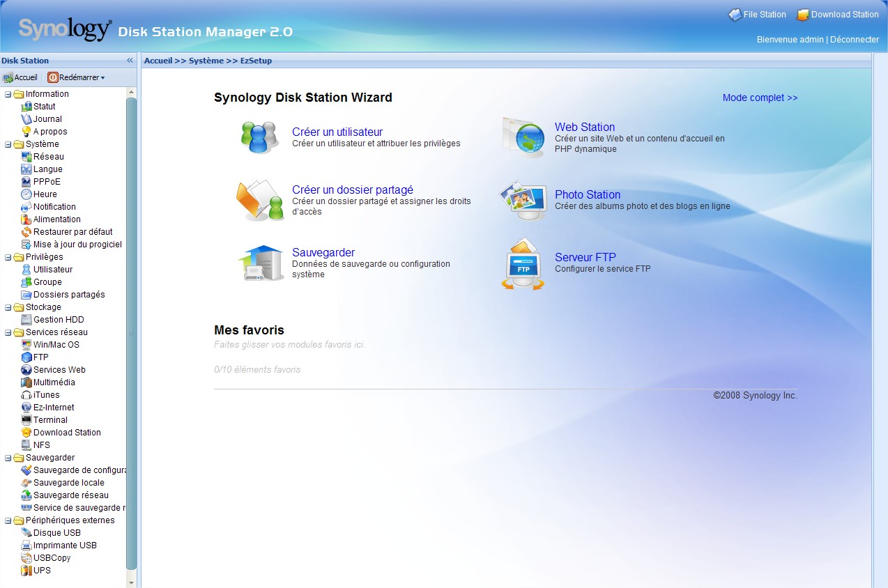Select Download Station in sidebar tree
Screen dimensions: 888x588
click(x=67, y=433)
